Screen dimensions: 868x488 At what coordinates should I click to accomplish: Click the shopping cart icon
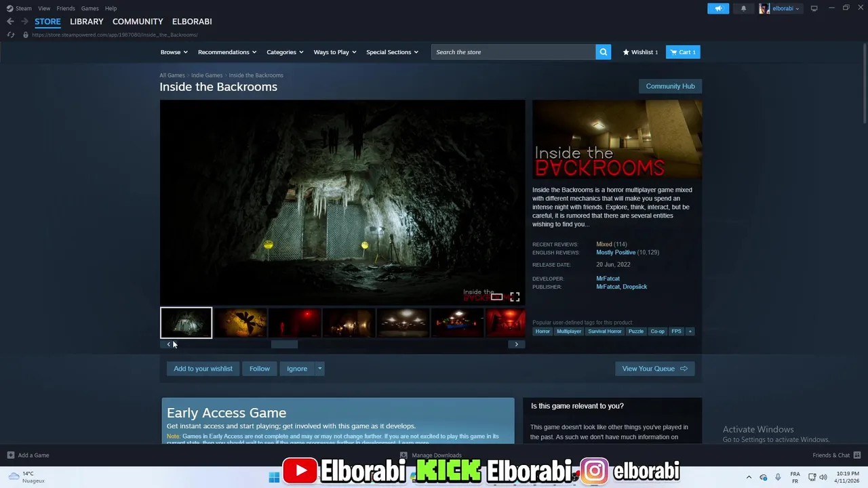point(673,52)
